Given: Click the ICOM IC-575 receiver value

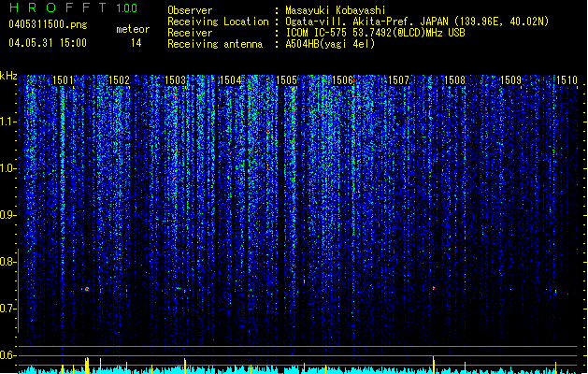Looking at the screenshot, I should pyautogui.click(x=375, y=33).
